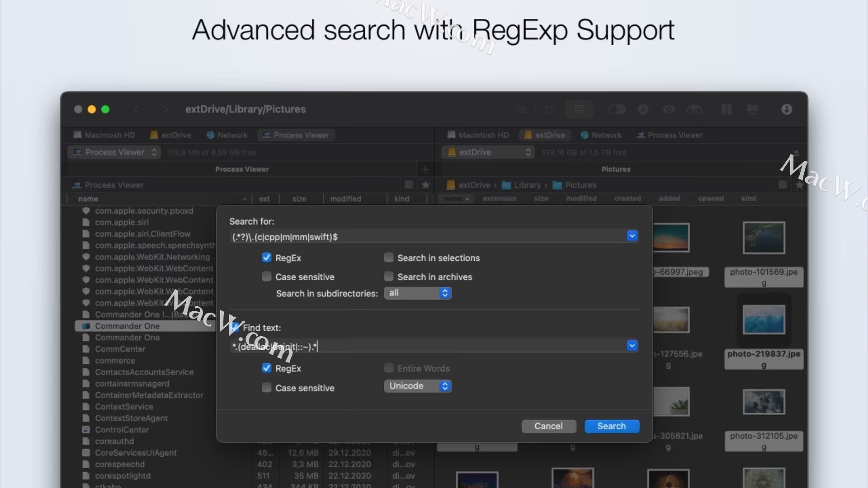Viewport: 868px width, 488px height.
Task: Open Unicode encoding dropdown
Action: click(418, 386)
